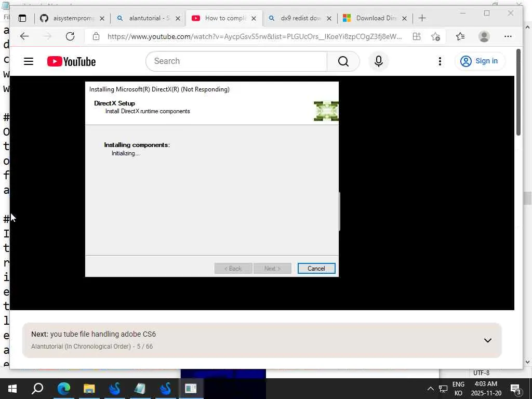The height and width of the screenshot is (399, 532).
Task: Open the split screen icon in Edge
Action: 417,36
